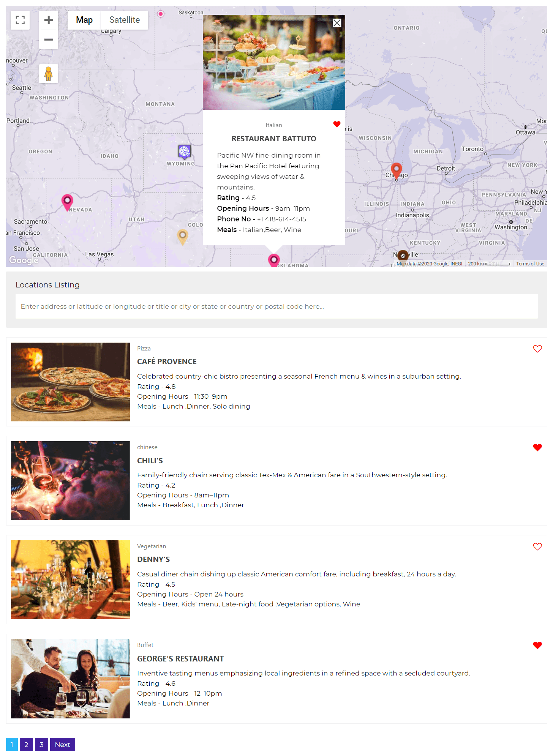Click 'Meals - Breakfast, Lunch ,Dinner' text
Image resolution: width=553 pixels, height=756 pixels.
point(191,505)
